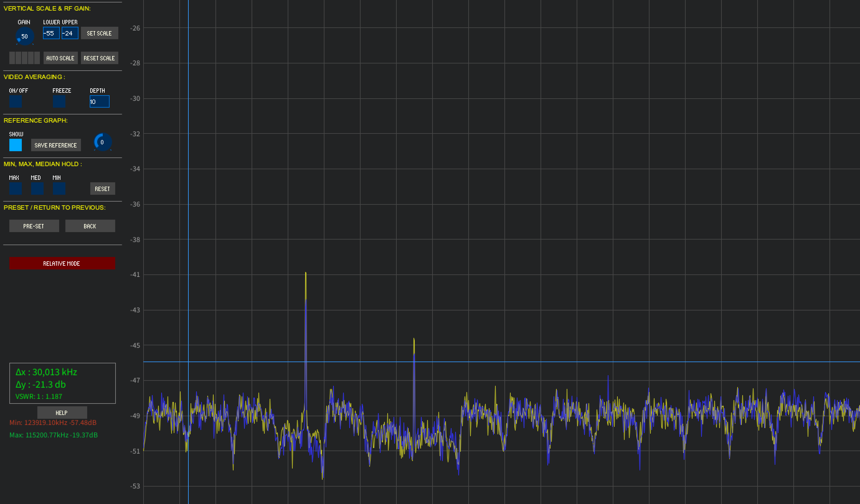Toggle the red RELATIVE MODE button

62,263
